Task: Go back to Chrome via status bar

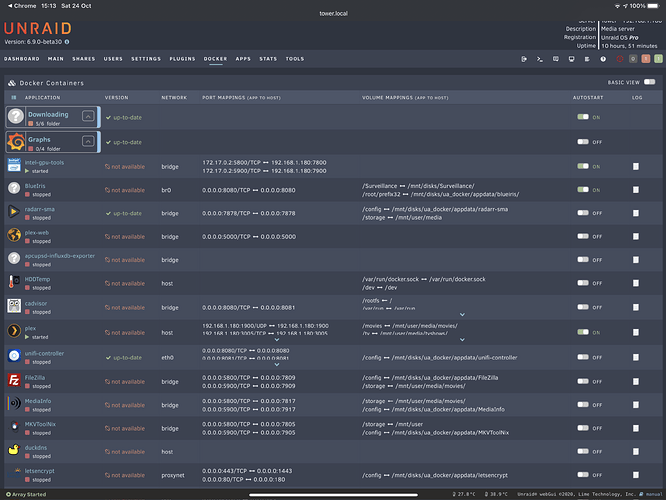Action: (22, 6)
